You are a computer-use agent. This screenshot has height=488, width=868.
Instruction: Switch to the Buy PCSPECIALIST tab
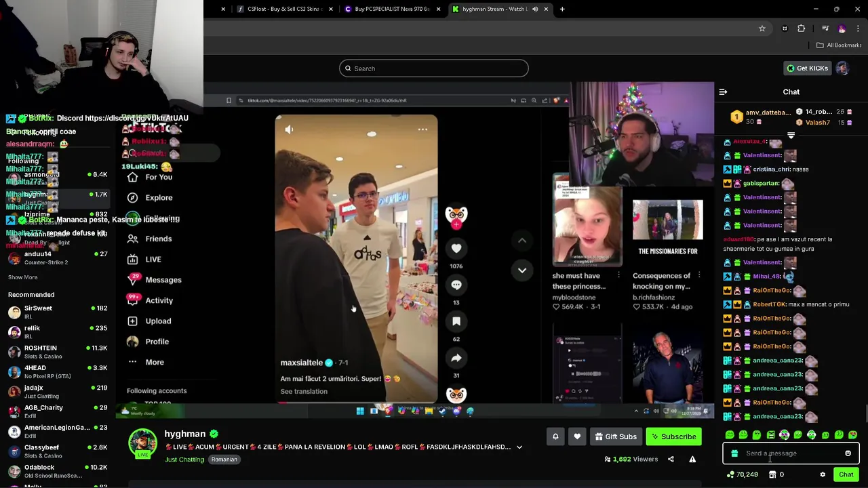[x=393, y=9]
